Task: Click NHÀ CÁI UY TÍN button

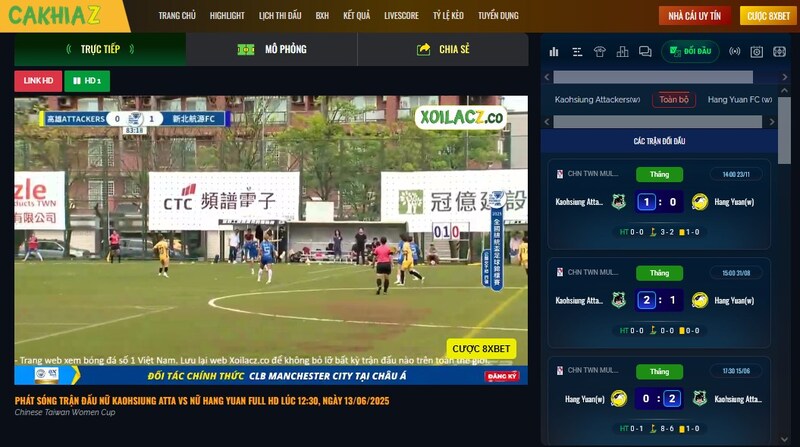Action: click(695, 16)
